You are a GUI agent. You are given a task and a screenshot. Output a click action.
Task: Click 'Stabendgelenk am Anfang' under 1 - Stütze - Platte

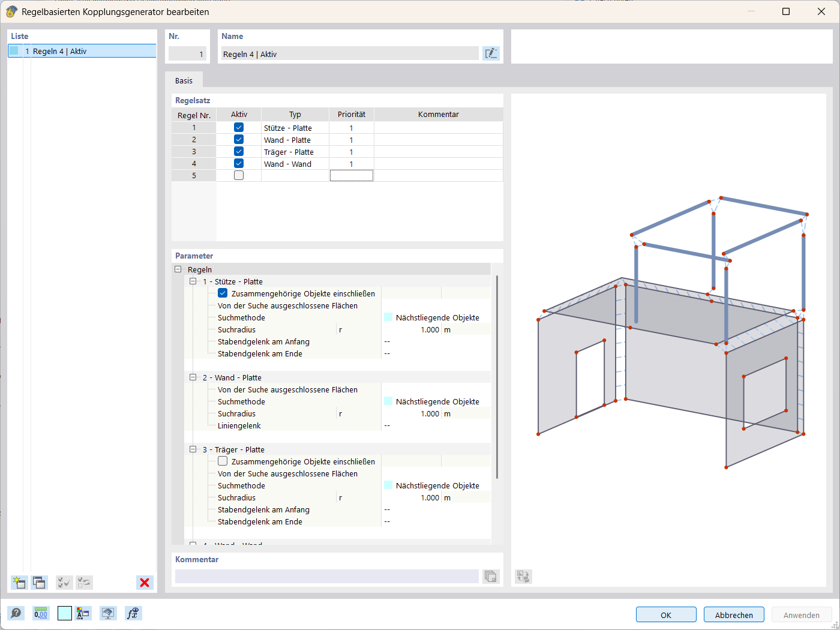click(x=263, y=341)
